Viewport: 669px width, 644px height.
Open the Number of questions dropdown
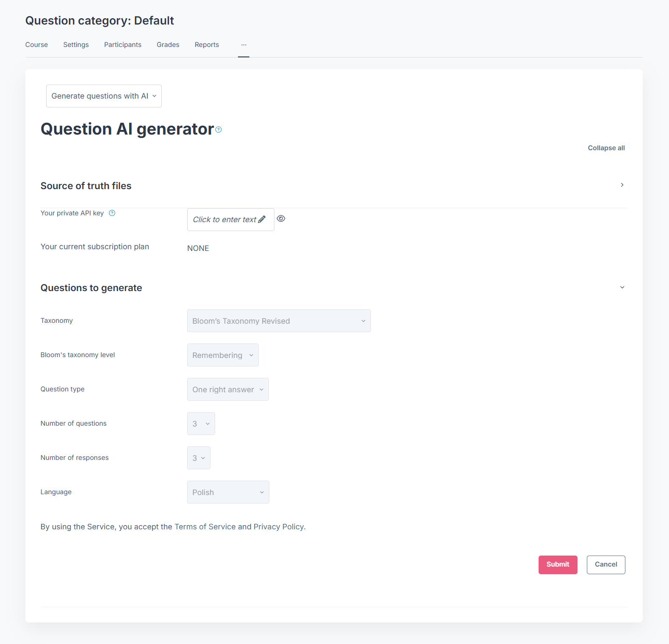point(201,424)
